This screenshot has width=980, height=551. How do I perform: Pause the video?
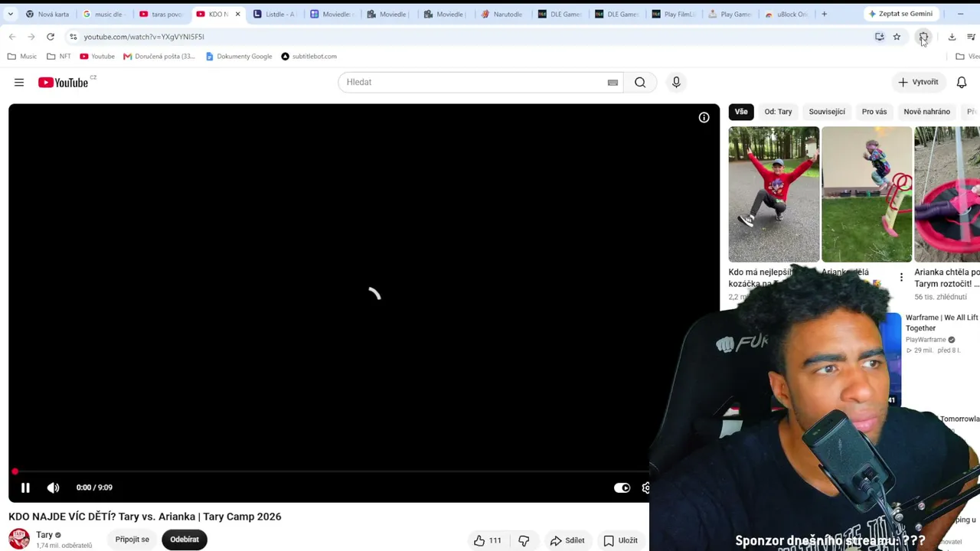click(x=25, y=487)
